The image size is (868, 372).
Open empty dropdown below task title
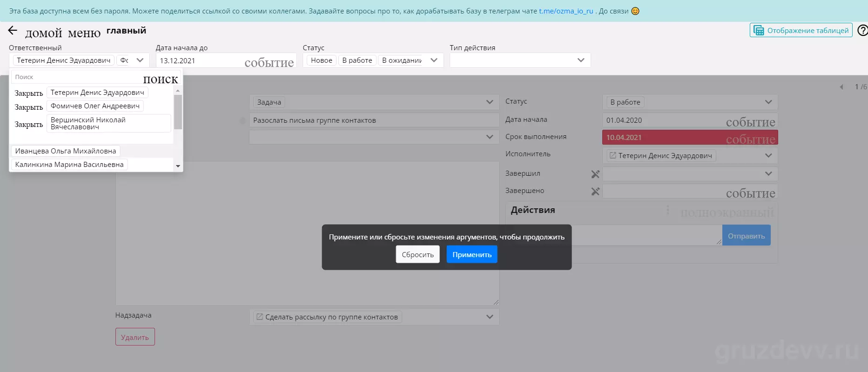pos(374,137)
